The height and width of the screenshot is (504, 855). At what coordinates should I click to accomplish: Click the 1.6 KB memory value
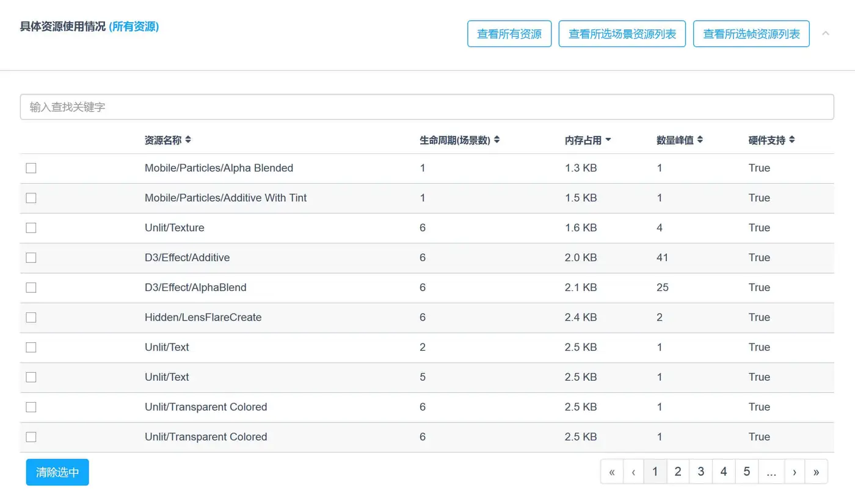click(x=581, y=228)
